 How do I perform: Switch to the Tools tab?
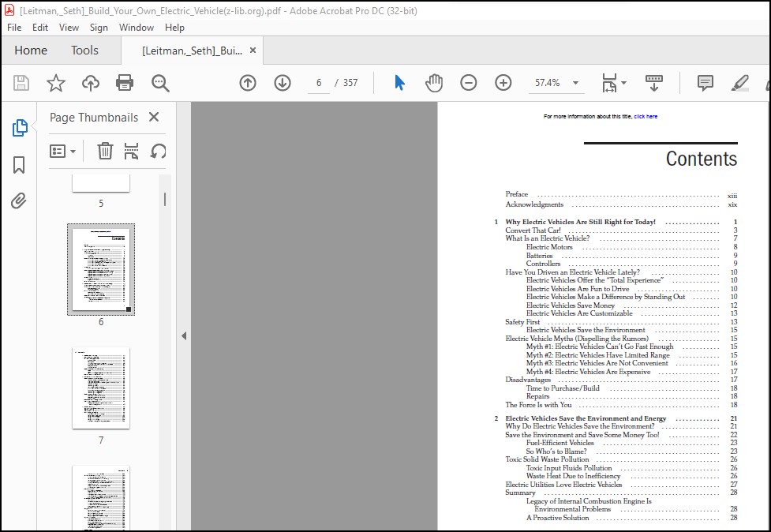pyautogui.click(x=84, y=51)
